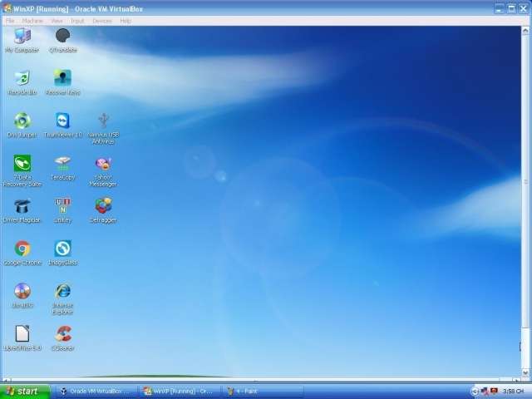Open the VirtualBox Machine menu

pyautogui.click(x=32, y=21)
